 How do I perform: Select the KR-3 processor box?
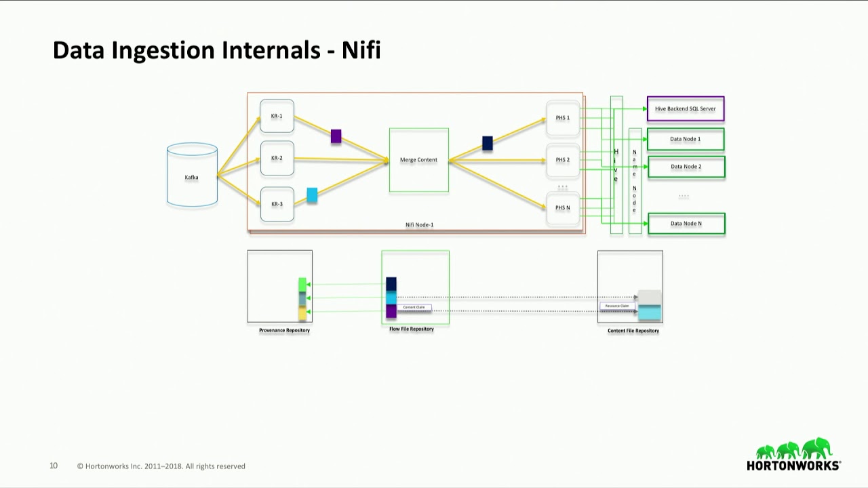pos(277,204)
